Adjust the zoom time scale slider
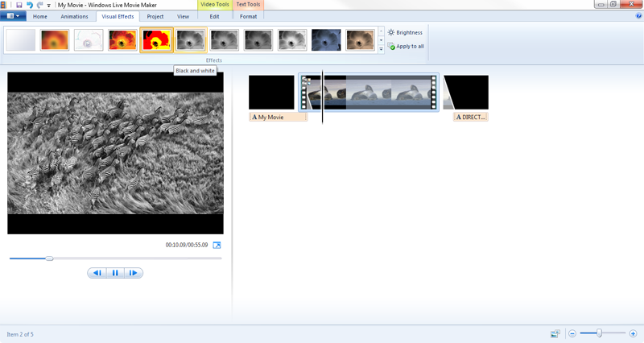The image size is (644, 343). click(599, 333)
